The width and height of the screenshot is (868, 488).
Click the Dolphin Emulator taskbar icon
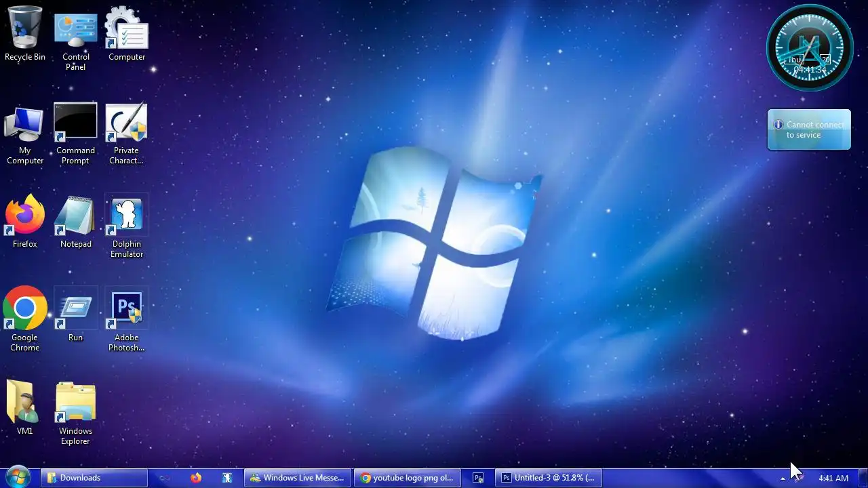point(227,478)
